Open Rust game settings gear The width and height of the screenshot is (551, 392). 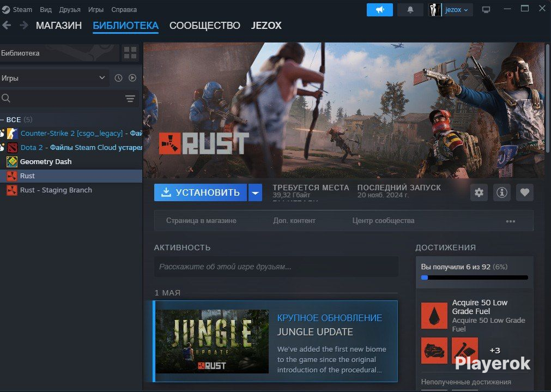tap(479, 192)
